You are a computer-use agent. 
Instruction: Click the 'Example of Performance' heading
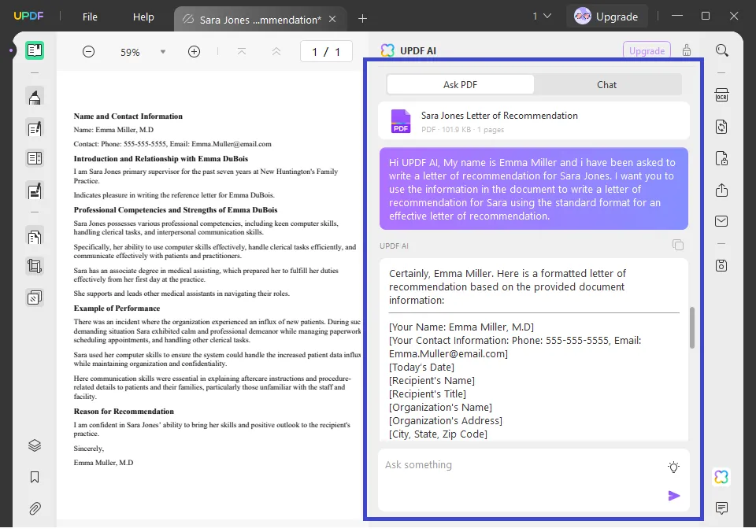click(117, 308)
